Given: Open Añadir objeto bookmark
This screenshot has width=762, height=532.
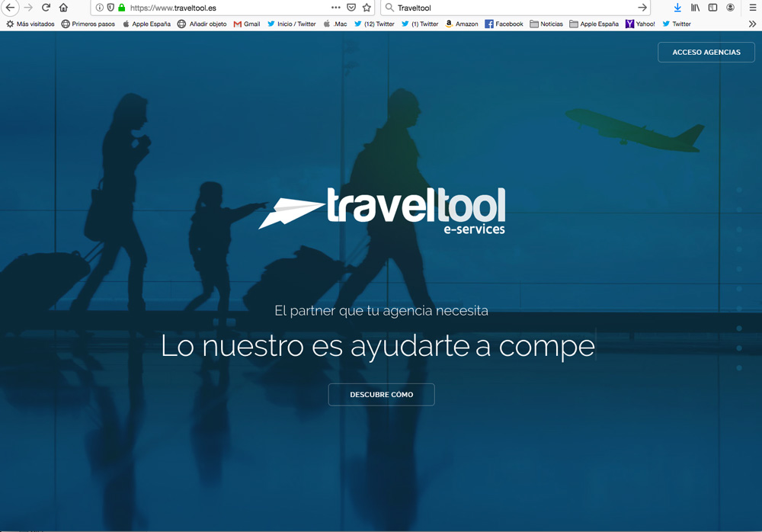Looking at the screenshot, I should [x=202, y=24].
